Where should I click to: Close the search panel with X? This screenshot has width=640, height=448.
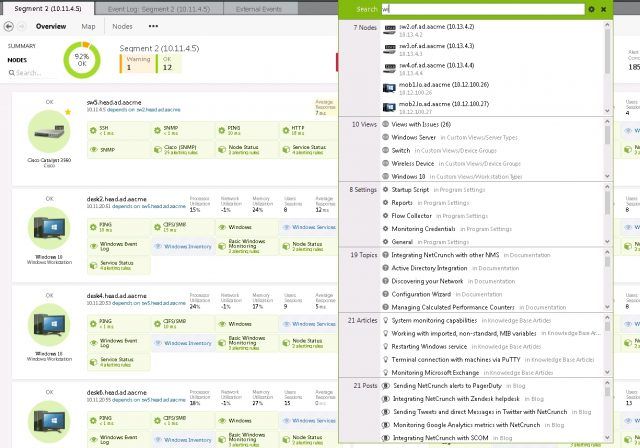coord(603,9)
